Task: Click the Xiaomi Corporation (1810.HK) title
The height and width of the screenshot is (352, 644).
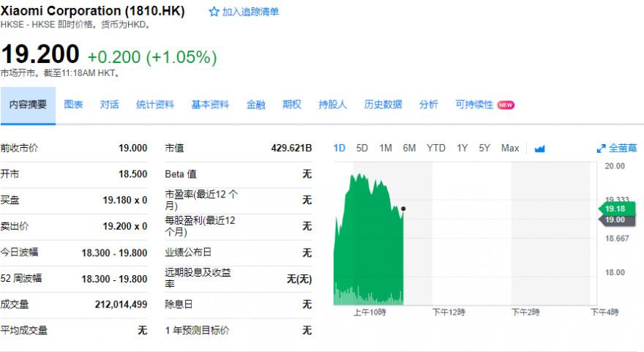Action: 92,11
